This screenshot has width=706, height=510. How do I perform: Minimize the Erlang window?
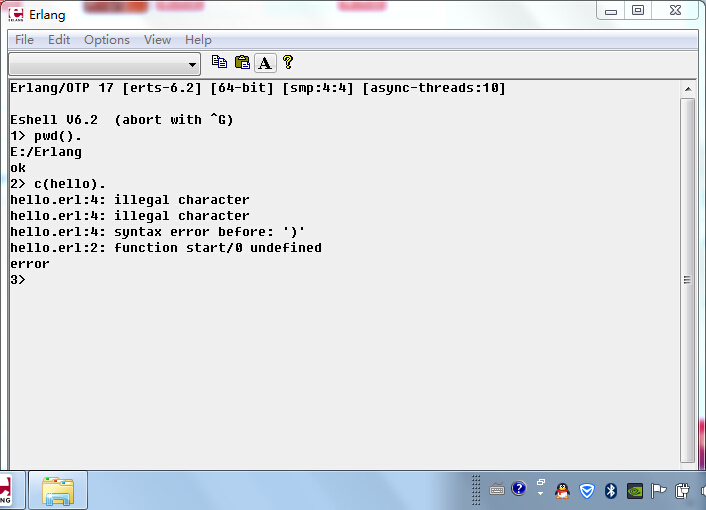tap(611, 10)
